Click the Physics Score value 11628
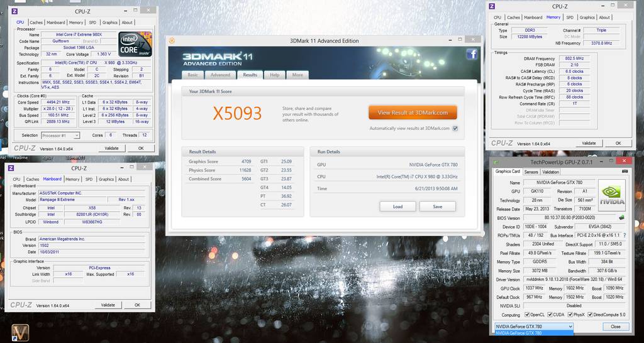This screenshot has height=343, width=644. 246,170
